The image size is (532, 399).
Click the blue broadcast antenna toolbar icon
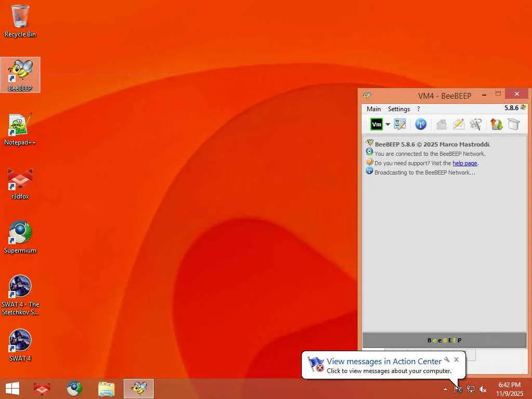(421, 124)
